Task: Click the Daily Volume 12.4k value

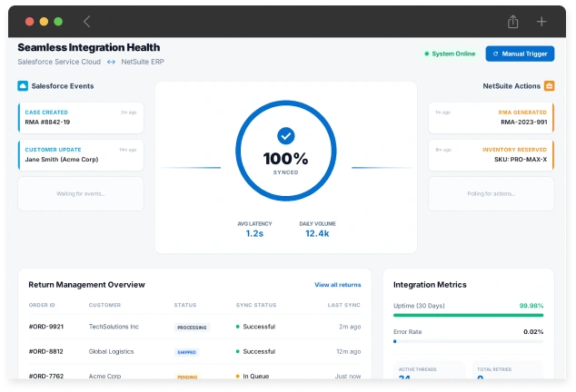Action: pos(317,233)
